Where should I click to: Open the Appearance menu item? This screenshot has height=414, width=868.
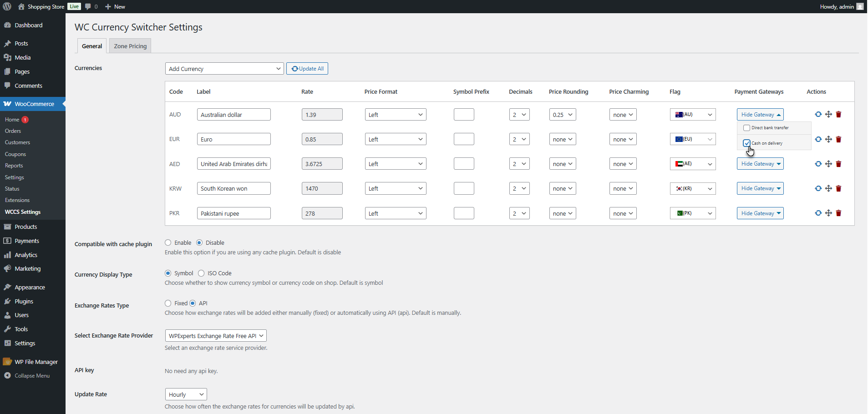click(33, 287)
